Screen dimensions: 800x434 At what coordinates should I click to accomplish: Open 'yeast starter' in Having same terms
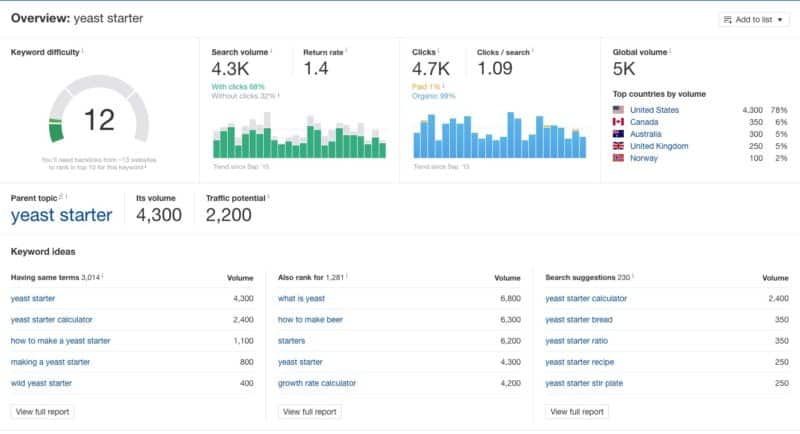(x=33, y=298)
